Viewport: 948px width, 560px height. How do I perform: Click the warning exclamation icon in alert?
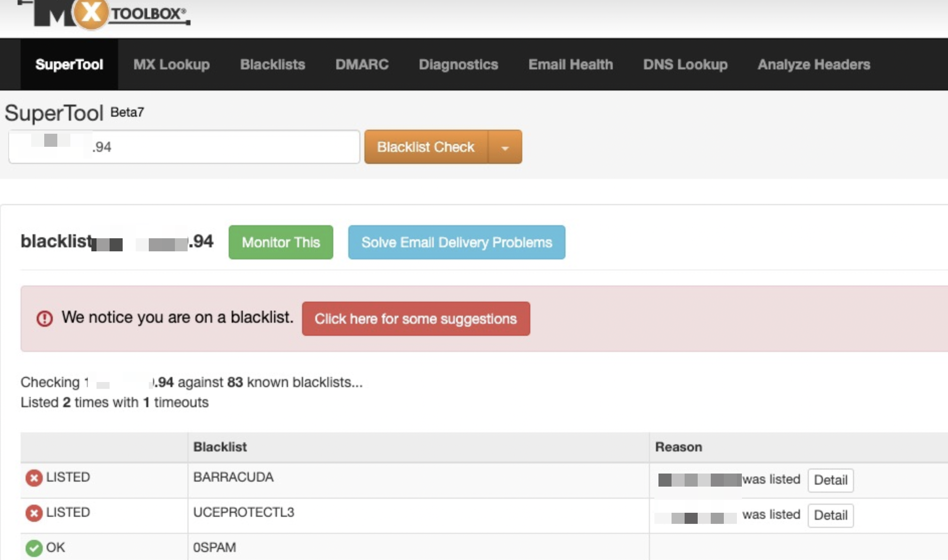(x=44, y=318)
